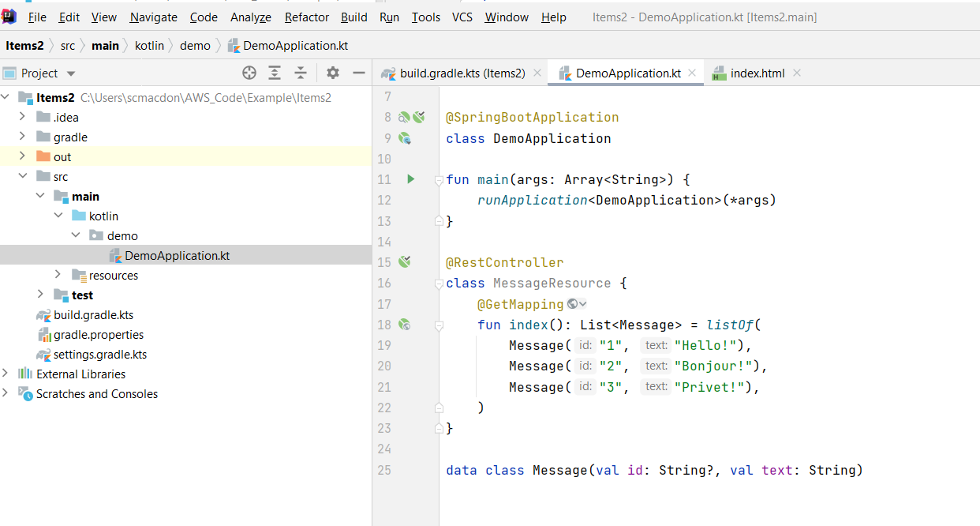
Task: Click the Collapse All icon in Project panel
Action: [301, 73]
